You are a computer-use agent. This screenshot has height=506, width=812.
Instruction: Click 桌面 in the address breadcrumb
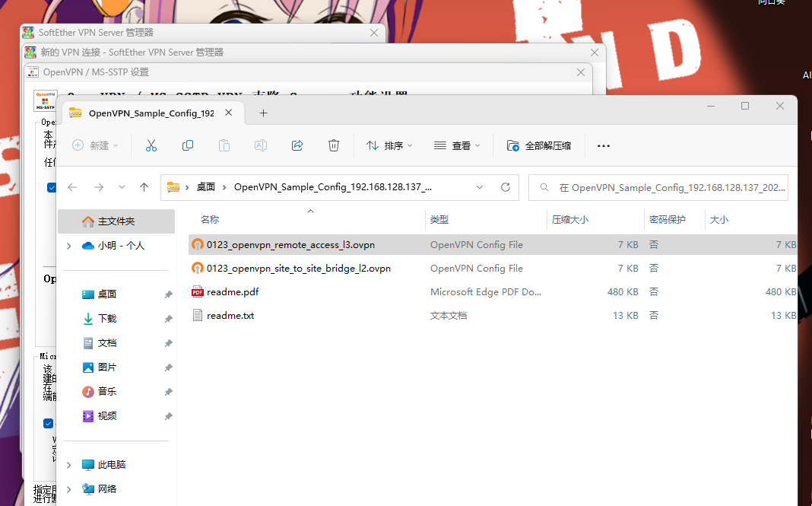click(205, 187)
